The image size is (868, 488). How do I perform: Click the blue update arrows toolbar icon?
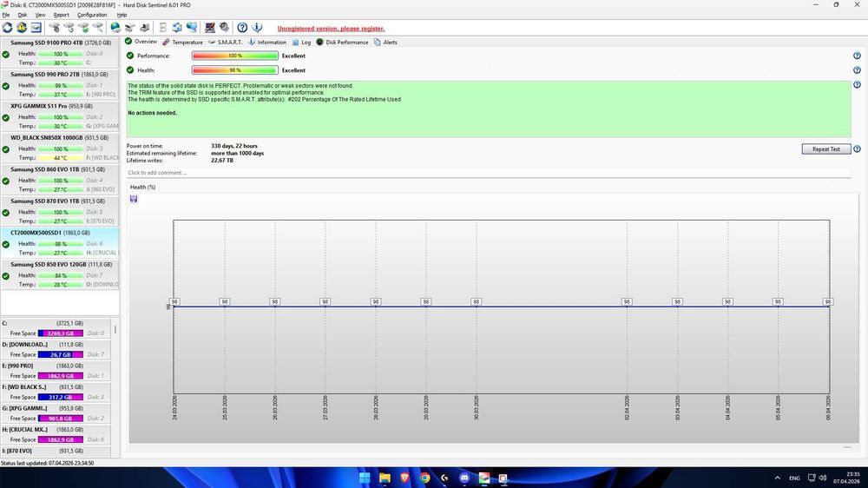point(177,27)
